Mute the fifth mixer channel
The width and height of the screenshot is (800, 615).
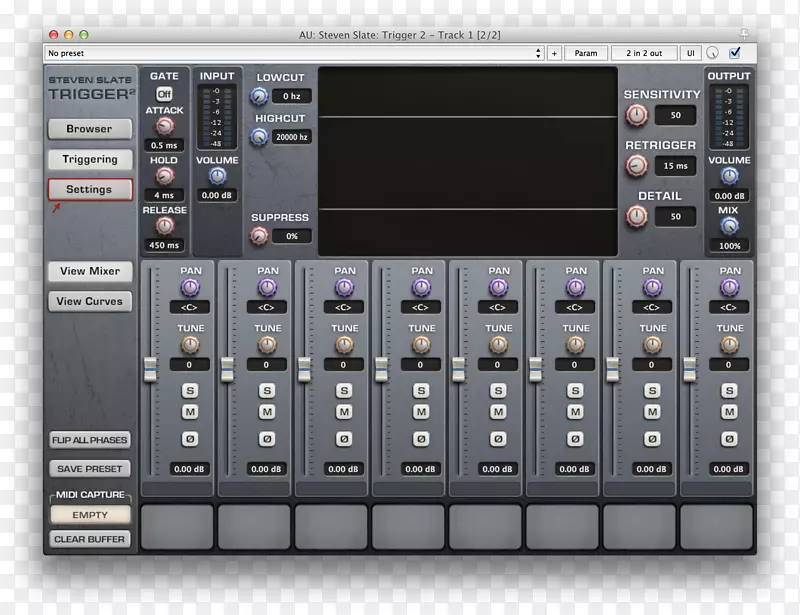coord(498,412)
